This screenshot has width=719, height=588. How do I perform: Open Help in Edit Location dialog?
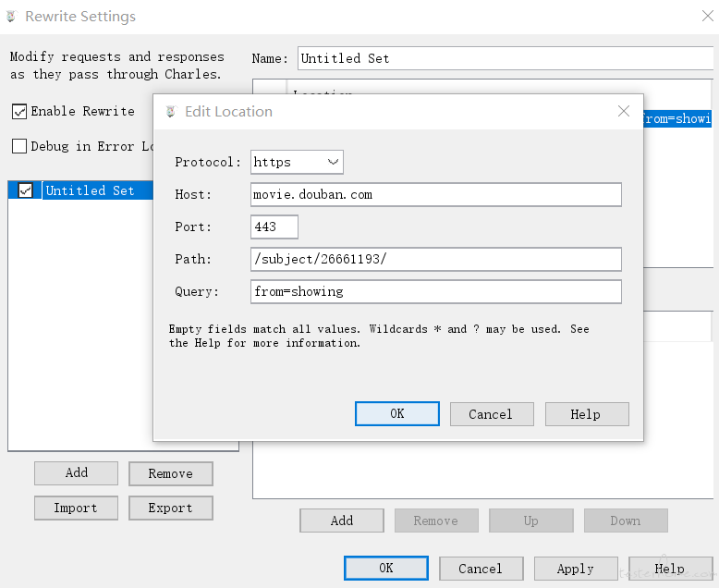(x=587, y=414)
